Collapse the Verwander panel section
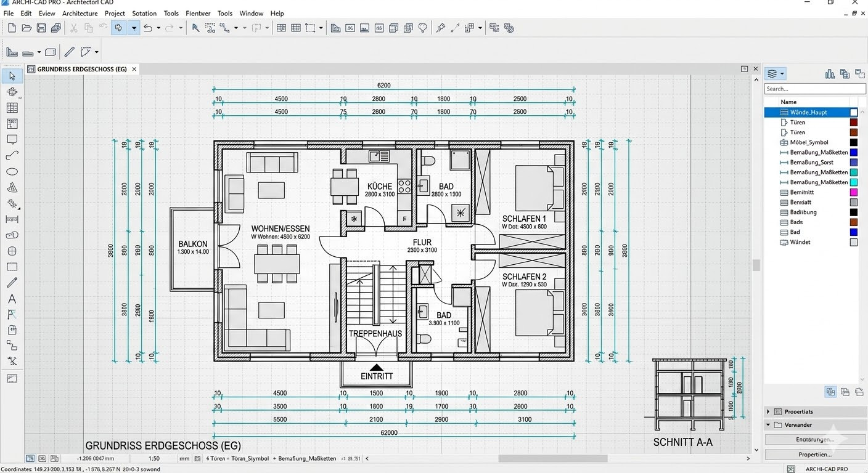The width and height of the screenshot is (868, 473). coord(768,425)
